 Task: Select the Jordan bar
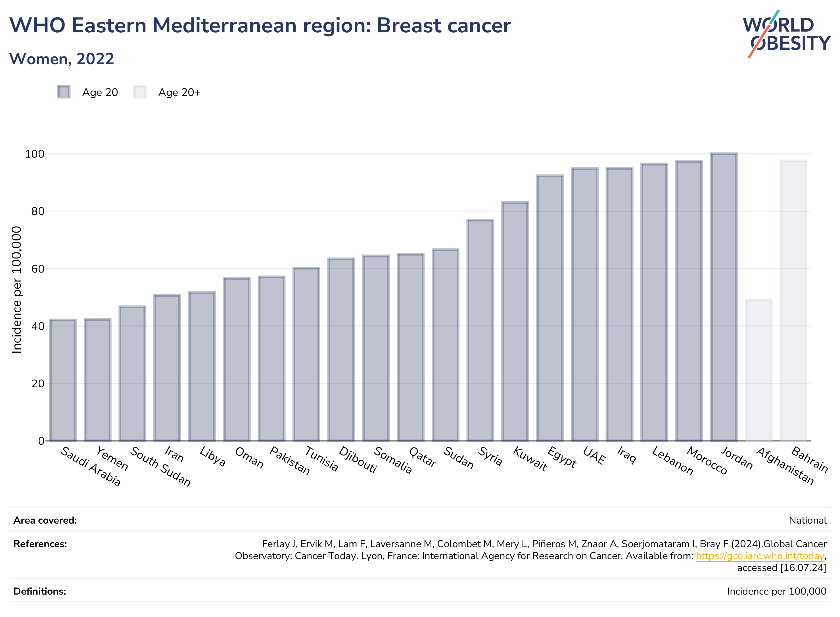(724, 297)
